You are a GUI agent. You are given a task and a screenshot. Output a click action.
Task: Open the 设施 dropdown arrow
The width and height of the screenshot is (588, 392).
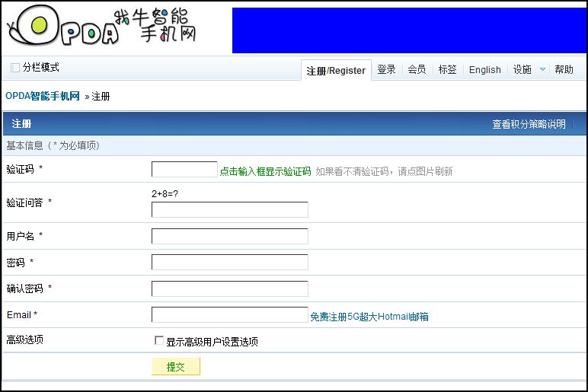(x=542, y=69)
